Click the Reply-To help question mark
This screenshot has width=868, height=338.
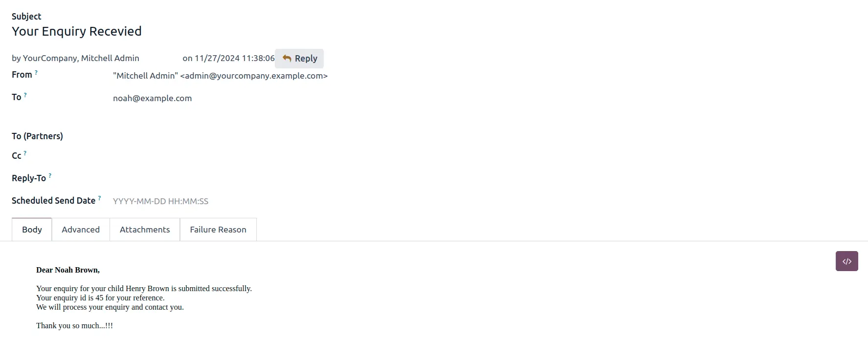[x=50, y=175]
